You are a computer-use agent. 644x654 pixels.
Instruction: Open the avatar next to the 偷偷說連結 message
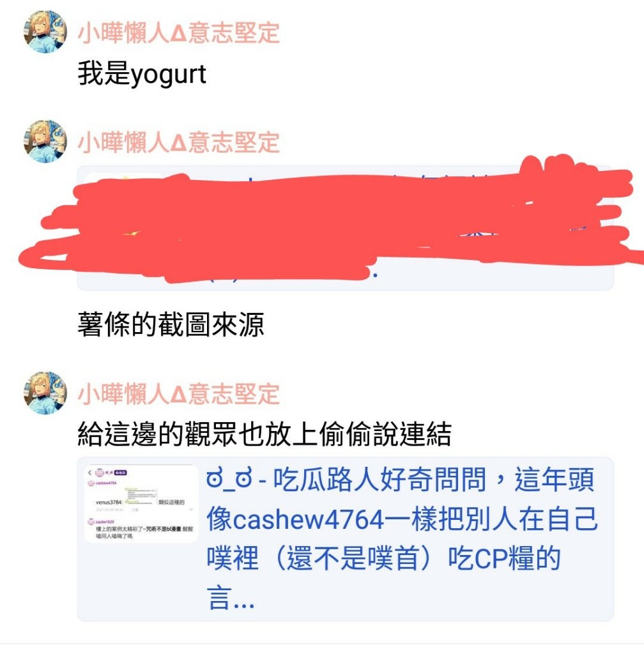[x=45, y=393]
